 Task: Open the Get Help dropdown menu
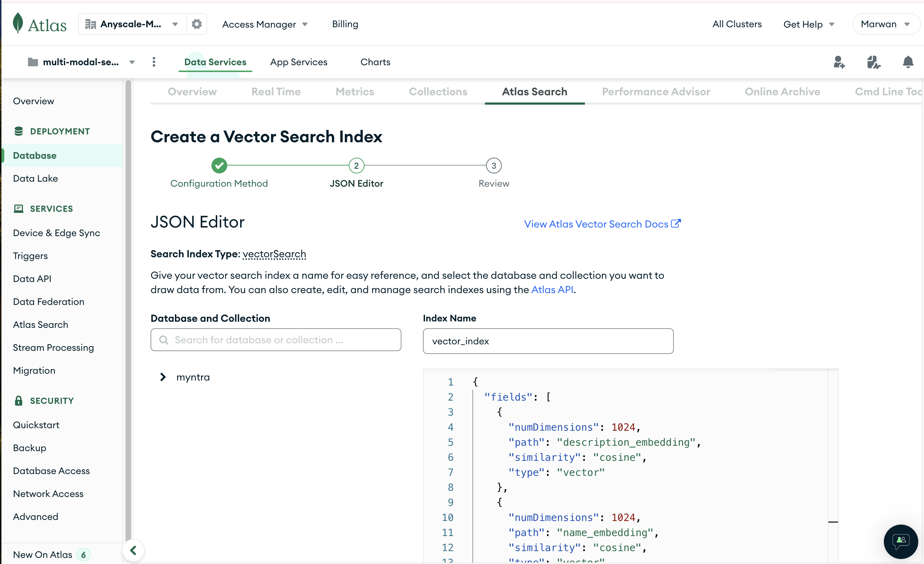809,24
